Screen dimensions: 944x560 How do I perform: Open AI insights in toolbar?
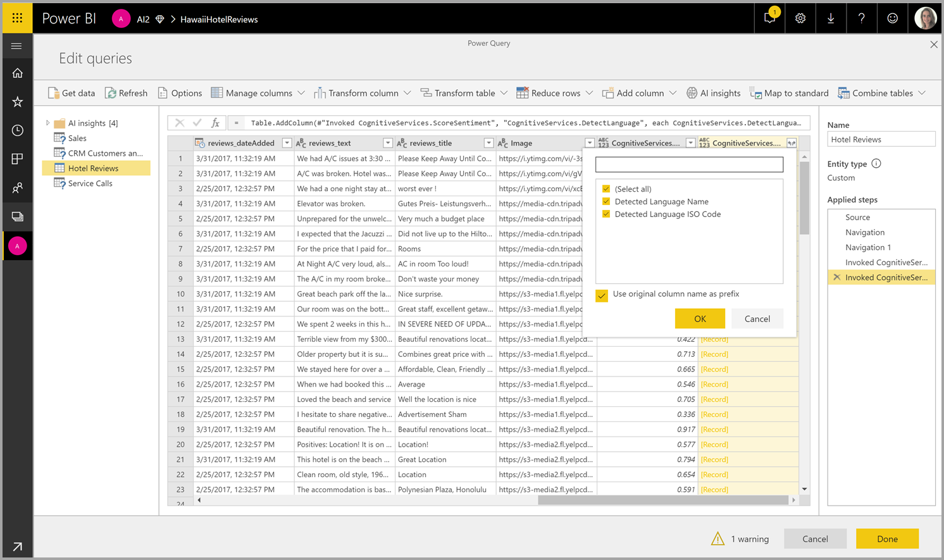click(713, 93)
